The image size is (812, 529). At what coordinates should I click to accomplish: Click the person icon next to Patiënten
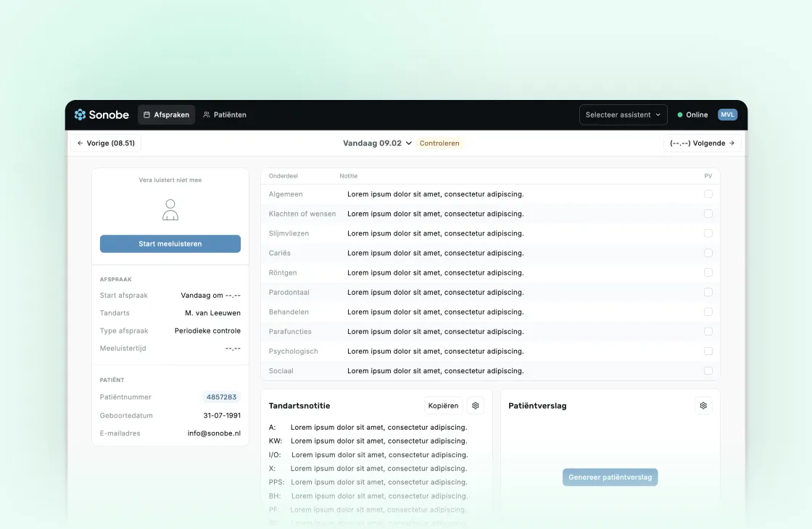click(x=207, y=114)
